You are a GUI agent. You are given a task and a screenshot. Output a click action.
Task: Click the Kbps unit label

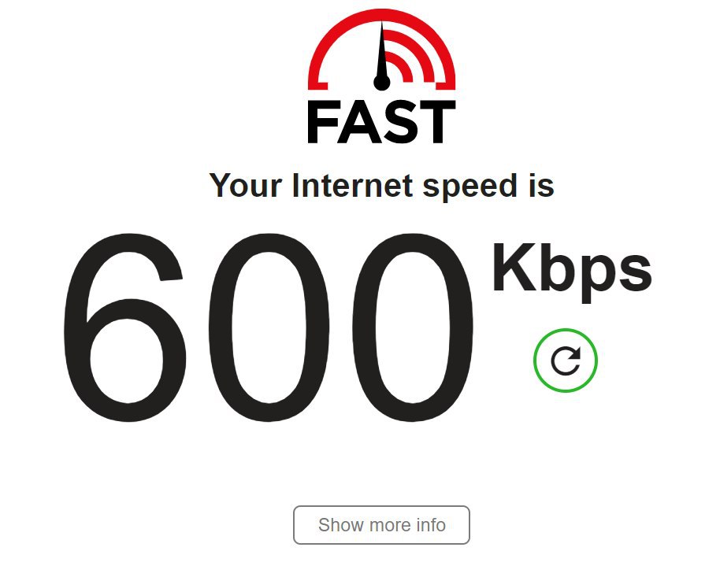572,272
